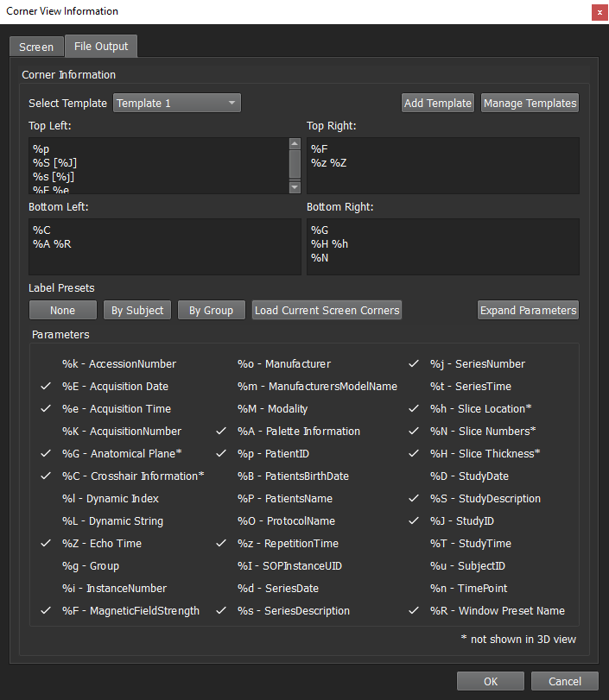This screenshot has width=609, height=700.
Task: Apply the By Group label preset
Action: click(x=212, y=311)
